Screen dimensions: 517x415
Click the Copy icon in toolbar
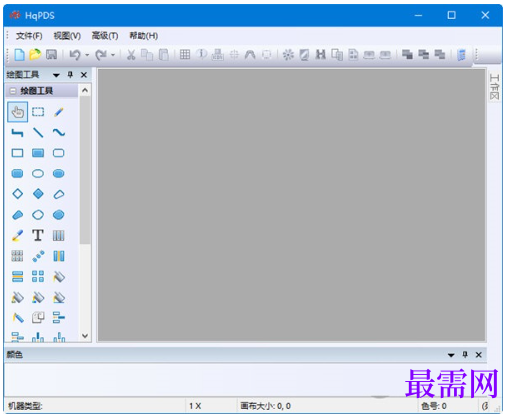(147, 55)
